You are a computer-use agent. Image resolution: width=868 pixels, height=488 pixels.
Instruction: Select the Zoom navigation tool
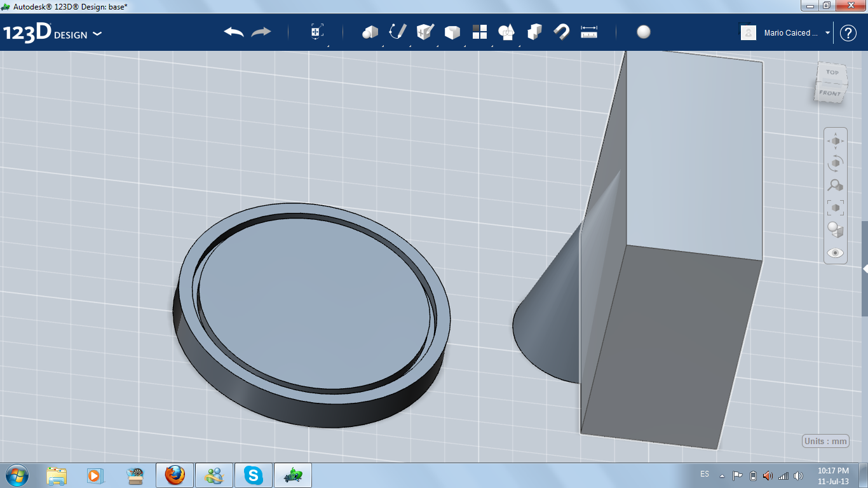(x=836, y=185)
